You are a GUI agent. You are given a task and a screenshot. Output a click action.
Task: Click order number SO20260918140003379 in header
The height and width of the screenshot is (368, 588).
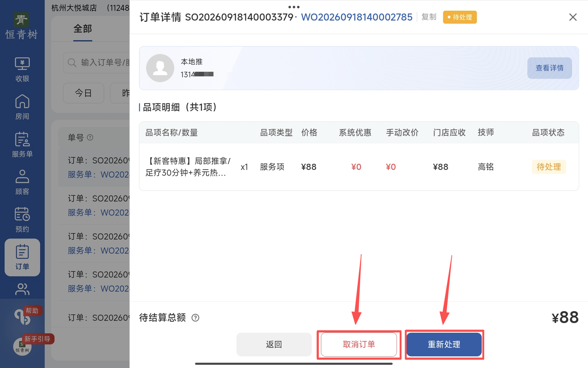239,17
